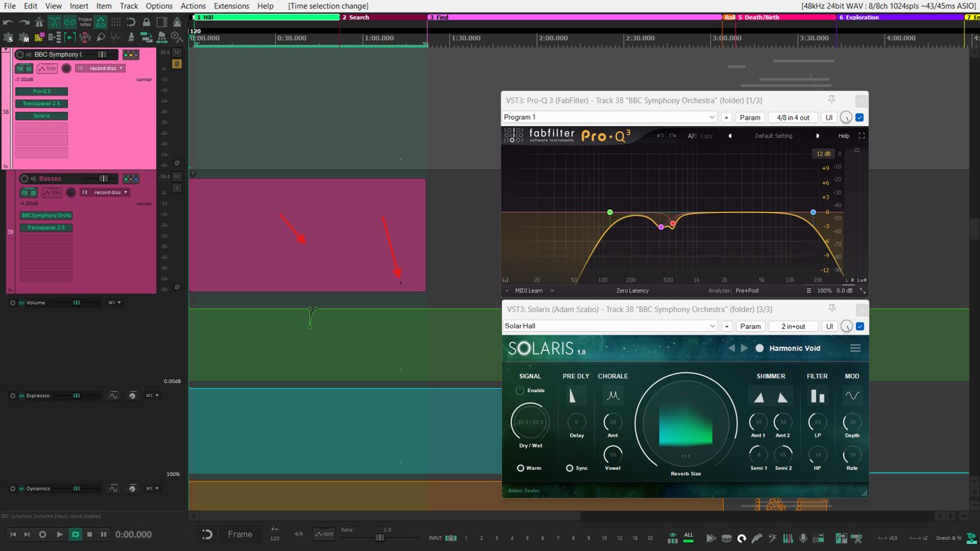The width and height of the screenshot is (980, 551).
Task: Click Param button in Pro-Q 3 window
Action: point(750,118)
